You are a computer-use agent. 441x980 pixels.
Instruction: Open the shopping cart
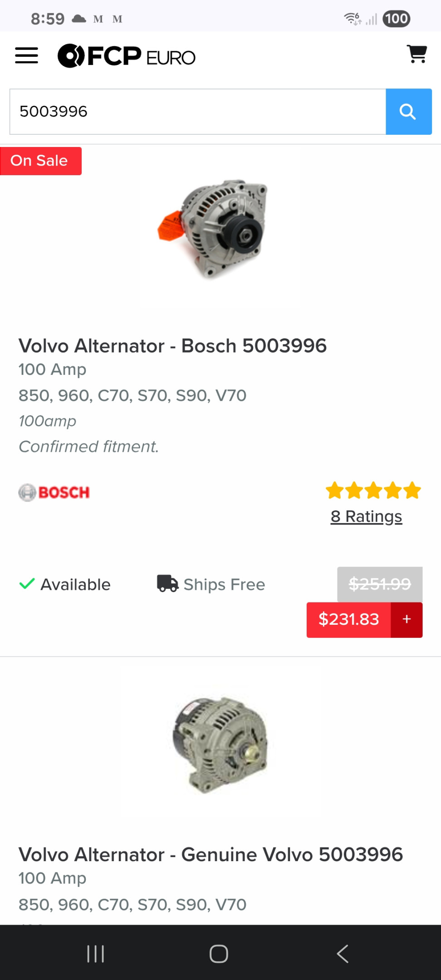416,54
